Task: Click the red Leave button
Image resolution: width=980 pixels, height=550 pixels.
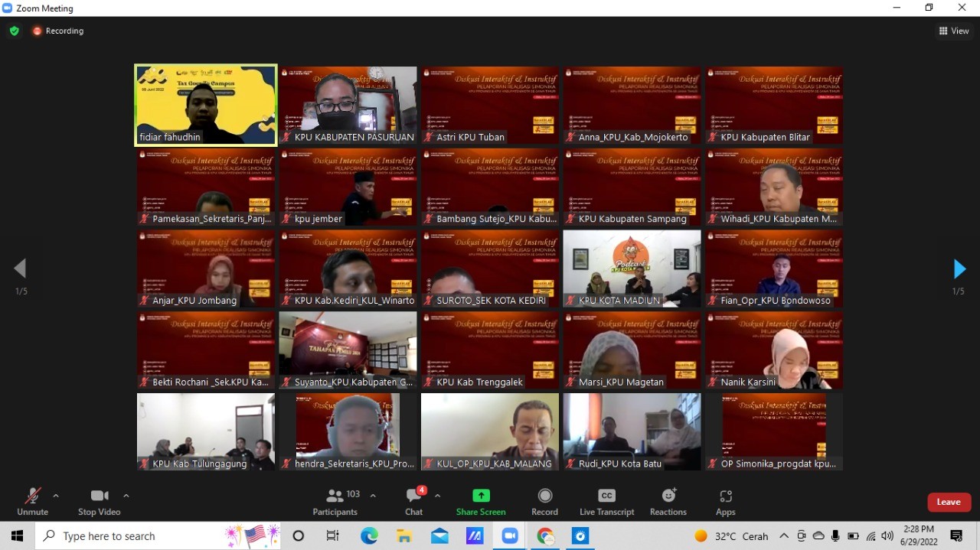Action: (949, 502)
